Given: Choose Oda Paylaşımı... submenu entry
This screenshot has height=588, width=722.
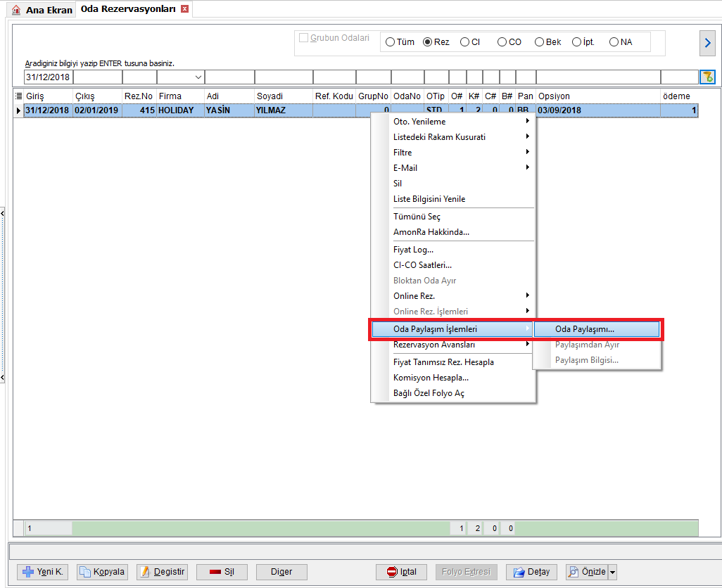Looking at the screenshot, I should 597,329.
